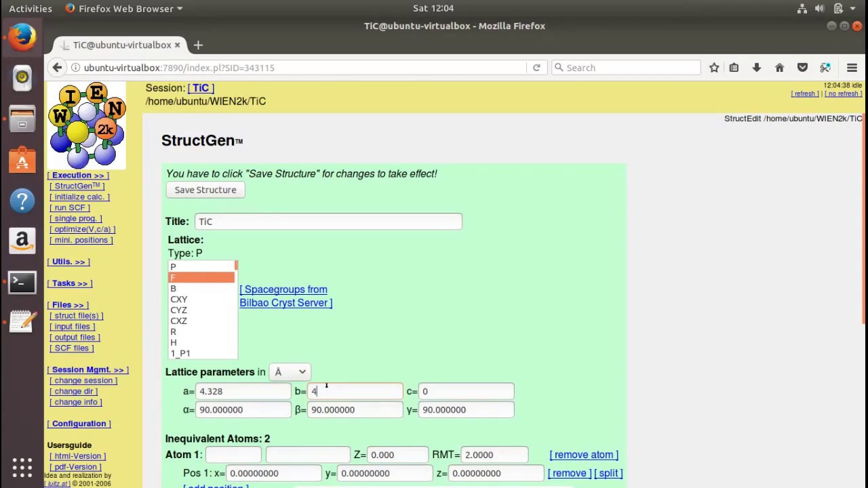Open the downloads arrow icon
Screen dimensions: 868x488
(757, 68)
